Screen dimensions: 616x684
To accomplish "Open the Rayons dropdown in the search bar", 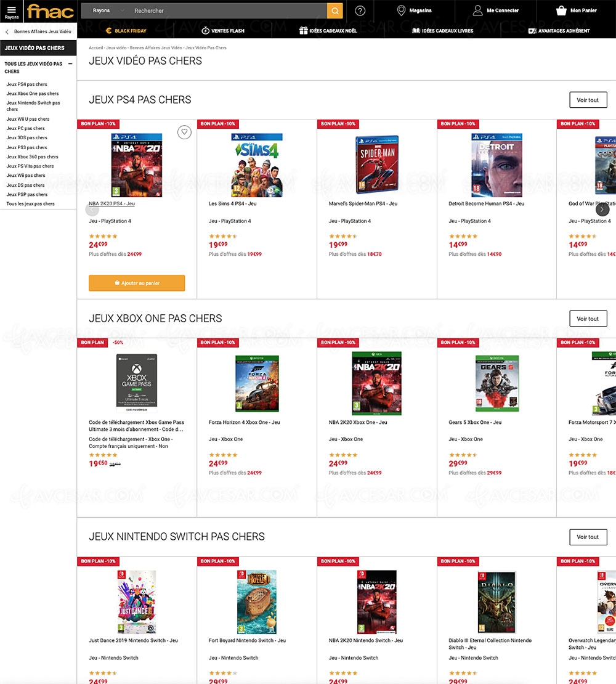I will click(x=106, y=10).
